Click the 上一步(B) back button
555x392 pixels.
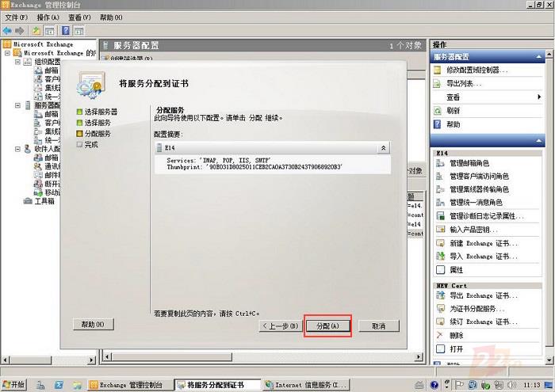coord(281,326)
